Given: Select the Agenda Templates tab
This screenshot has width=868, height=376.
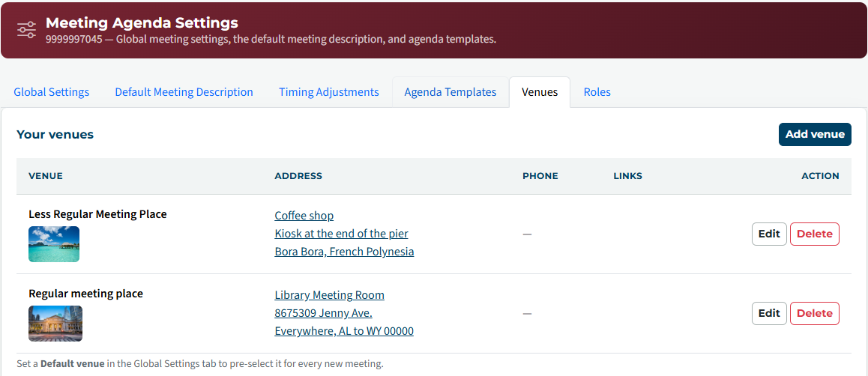Looking at the screenshot, I should click(450, 92).
